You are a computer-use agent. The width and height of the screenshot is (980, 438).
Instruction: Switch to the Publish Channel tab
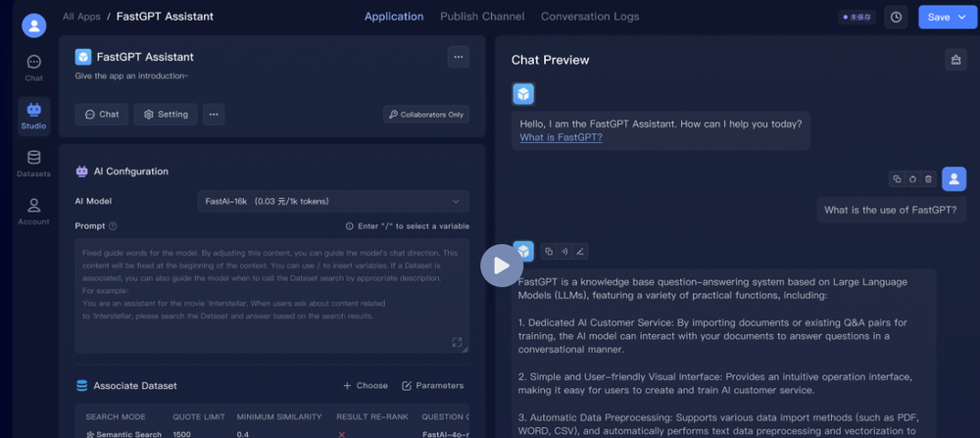(x=482, y=17)
